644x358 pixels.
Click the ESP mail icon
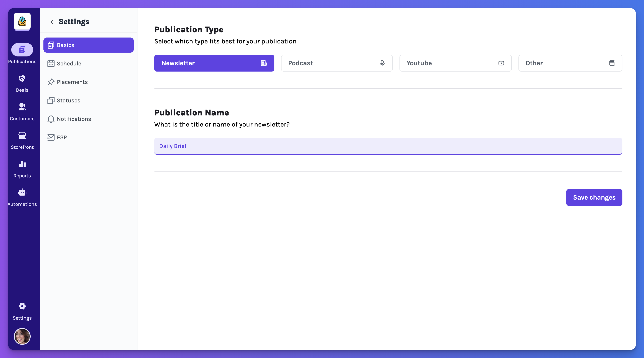[51, 137]
